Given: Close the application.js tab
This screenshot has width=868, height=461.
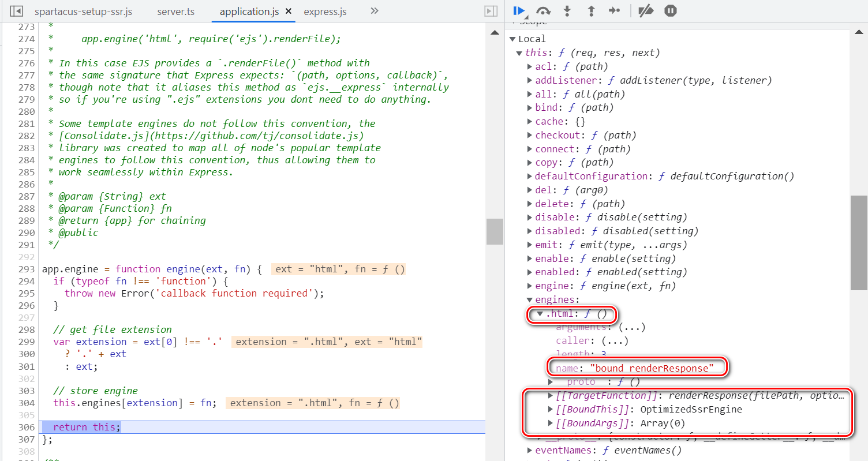Looking at the screenshot, I should pos(289,12).
